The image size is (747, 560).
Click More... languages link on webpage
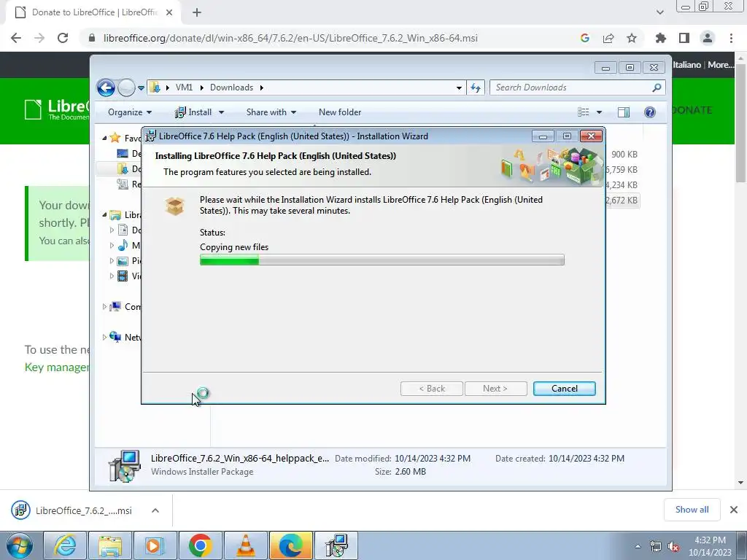click(x=721, y=65)
